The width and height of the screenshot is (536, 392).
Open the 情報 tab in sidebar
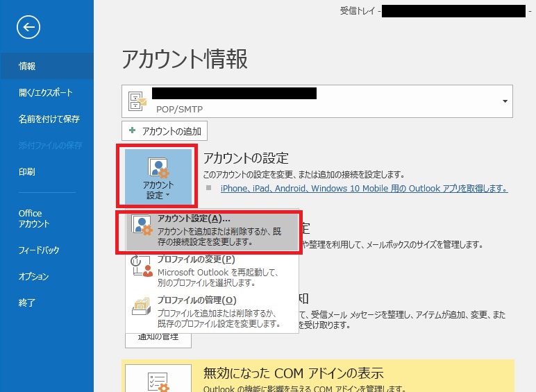click(47, 66)
